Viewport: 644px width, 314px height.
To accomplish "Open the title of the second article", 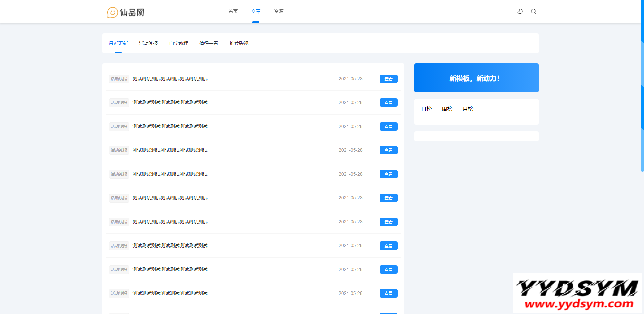I will (170, 102).
